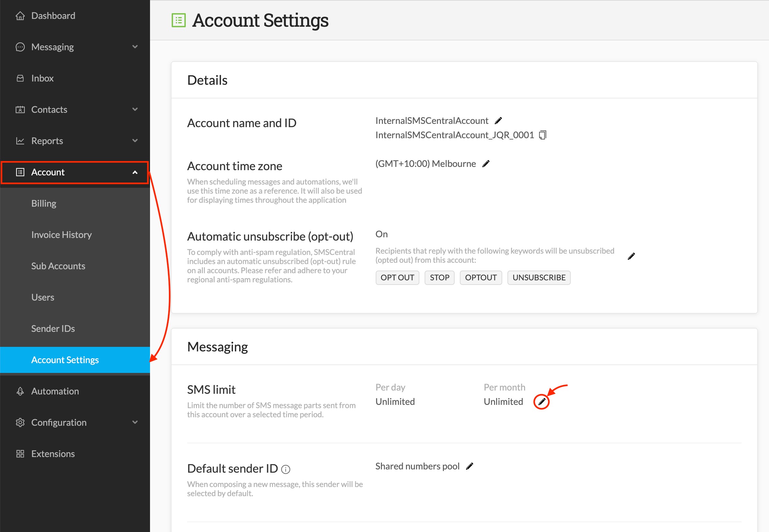Click the Configuration gear icon
The height and width of the screenshot is (532, 769).
point(20,422)
